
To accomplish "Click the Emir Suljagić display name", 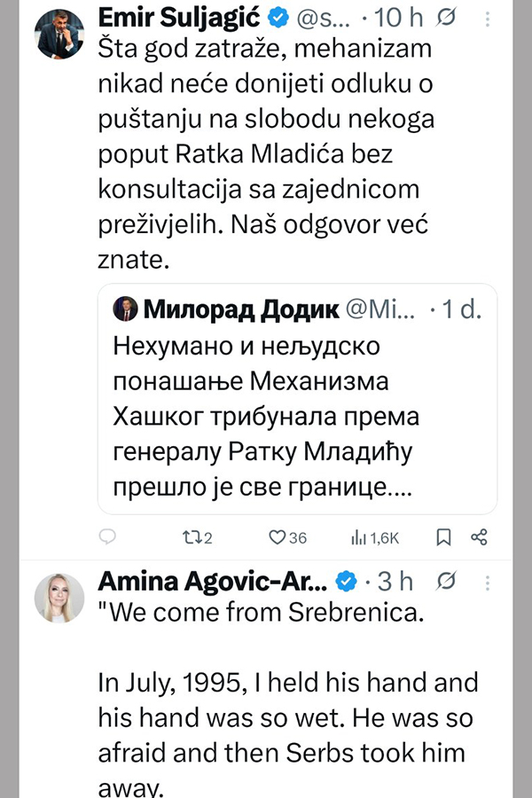I will [164, 18].
